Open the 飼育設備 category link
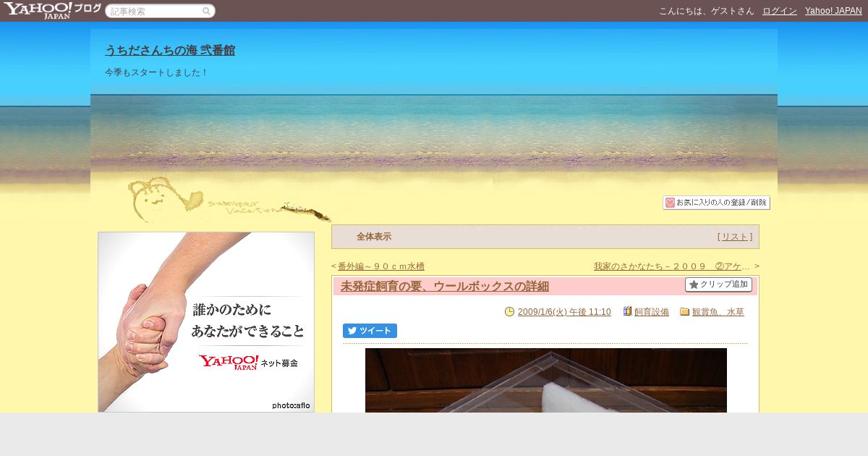The width and height of the screenshot is (868, 456). click(x=652, y=312)
